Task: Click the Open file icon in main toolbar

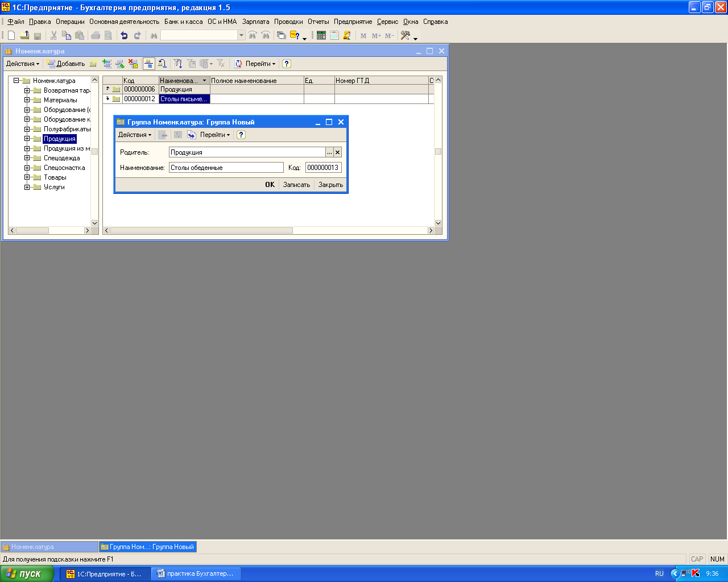Action: click(24, 35)
